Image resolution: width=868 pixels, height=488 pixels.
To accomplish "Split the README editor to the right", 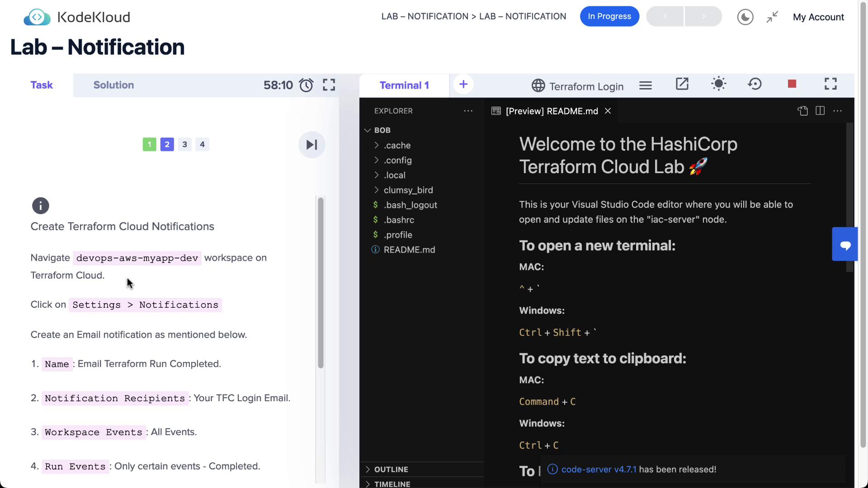I will coord(820,111).
